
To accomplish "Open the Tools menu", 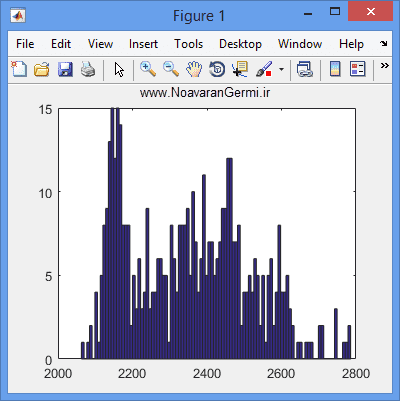I will pyautogui.click(x=189, y=44).
